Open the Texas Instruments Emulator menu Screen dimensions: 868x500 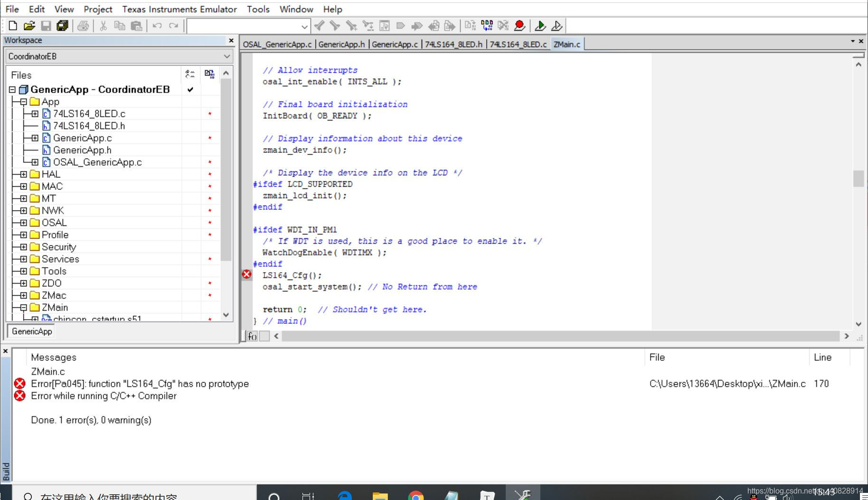point(179,9)
